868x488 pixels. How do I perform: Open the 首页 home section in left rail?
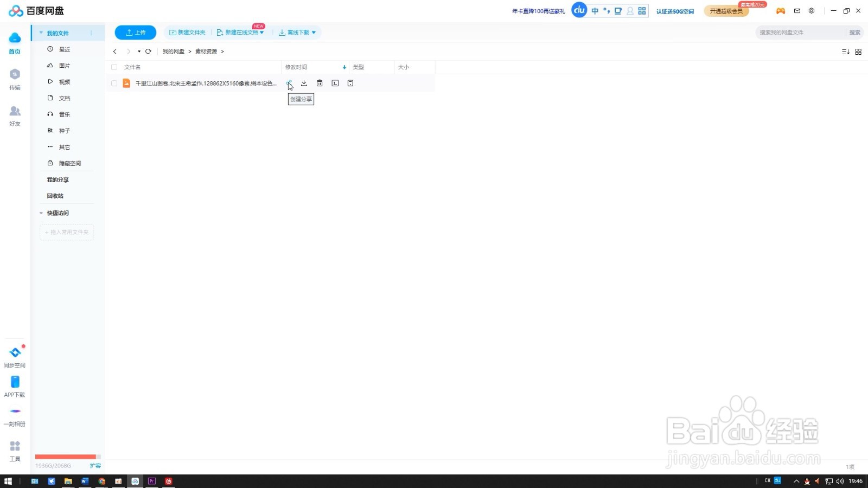pyautogui.click(x=15, y=43)
